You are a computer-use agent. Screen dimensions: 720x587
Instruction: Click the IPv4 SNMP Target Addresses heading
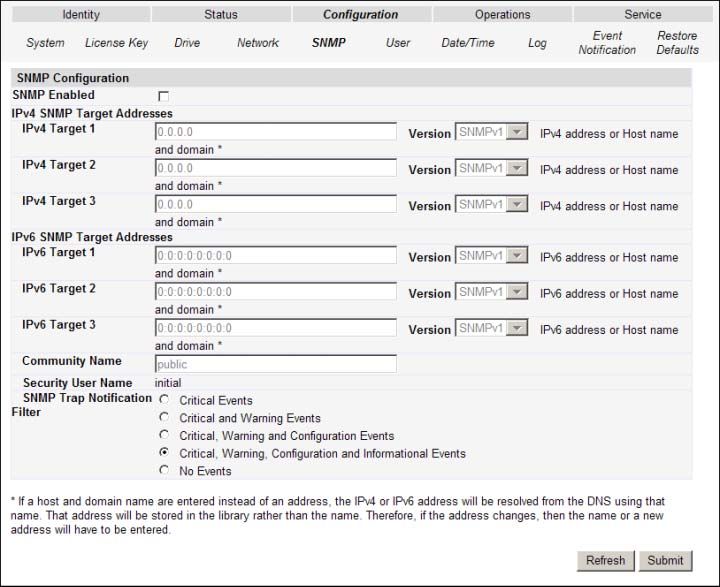pyautogui.click(x=92, y=113)
